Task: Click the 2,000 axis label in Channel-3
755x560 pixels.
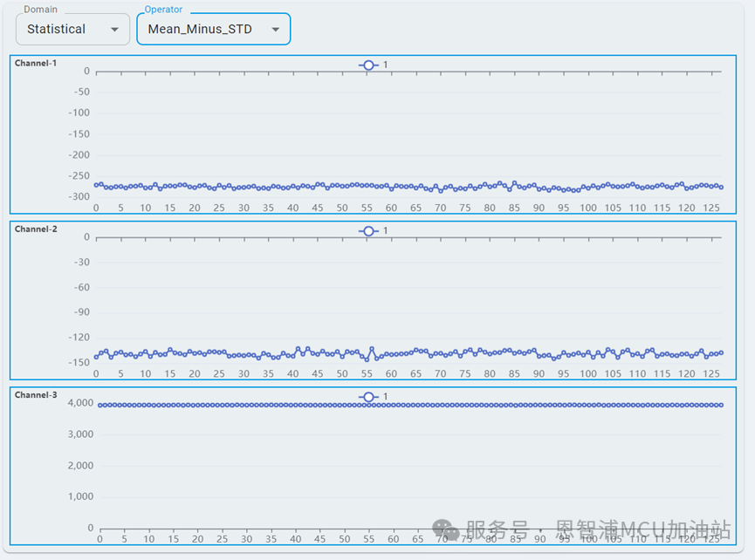Action: coord(80,465)
